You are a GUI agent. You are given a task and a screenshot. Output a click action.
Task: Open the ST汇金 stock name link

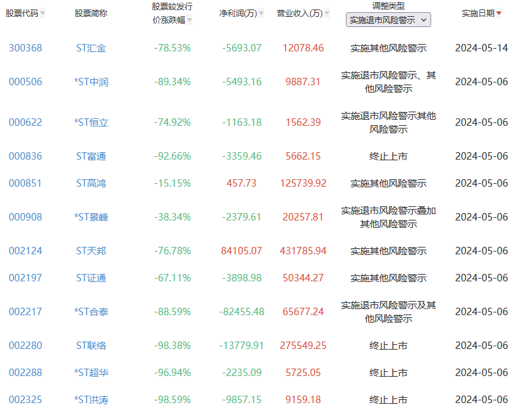(91, 48)
